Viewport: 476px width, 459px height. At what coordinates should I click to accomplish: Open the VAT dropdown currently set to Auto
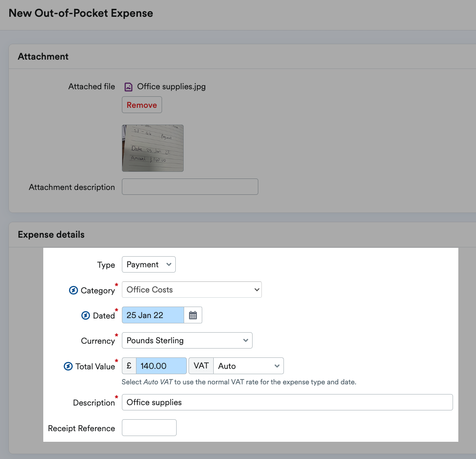point(249,365)
